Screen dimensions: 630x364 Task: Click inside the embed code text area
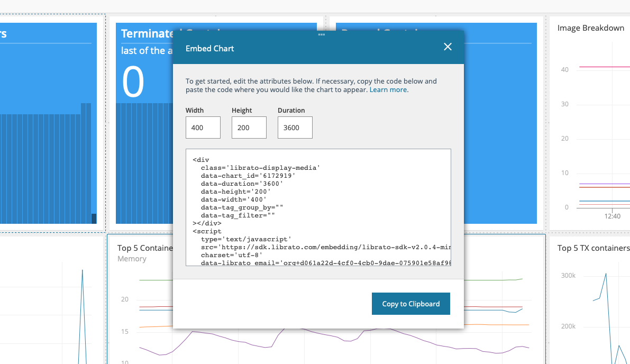317,206
